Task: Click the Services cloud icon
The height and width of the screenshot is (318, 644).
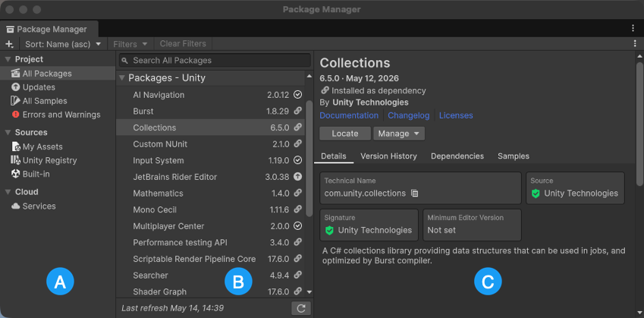Action: tap(16, 206)
